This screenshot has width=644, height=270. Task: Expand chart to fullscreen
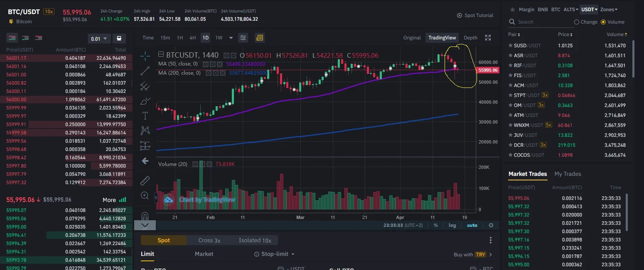coord(488,38)
